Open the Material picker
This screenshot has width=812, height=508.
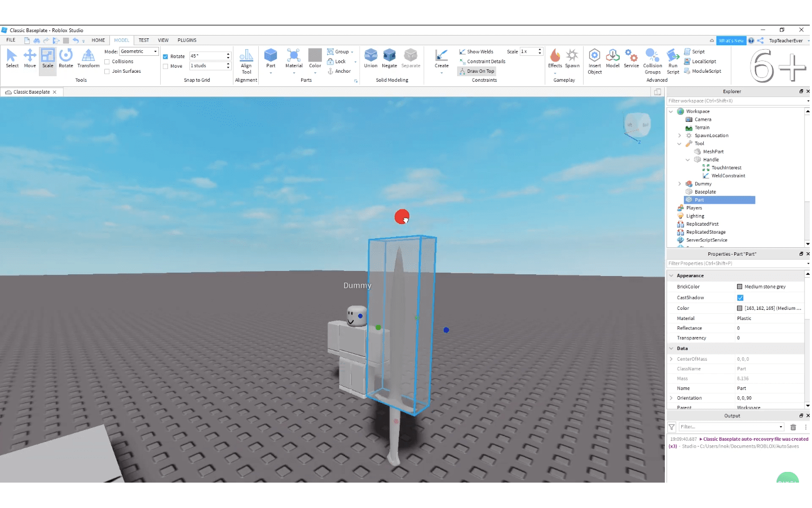click(x=294, y=59)
